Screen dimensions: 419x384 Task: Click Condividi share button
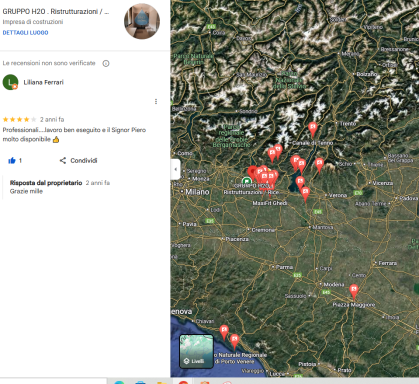click(78, 161)
